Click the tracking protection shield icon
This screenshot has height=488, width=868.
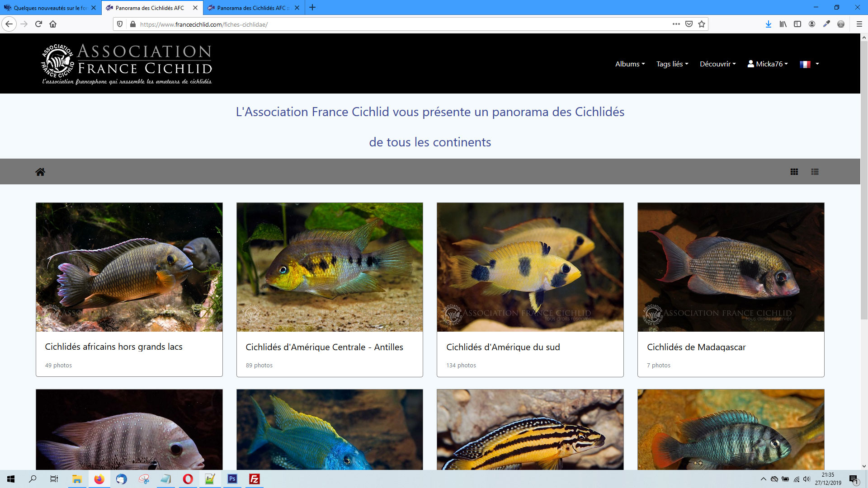[x=120, y=24]
